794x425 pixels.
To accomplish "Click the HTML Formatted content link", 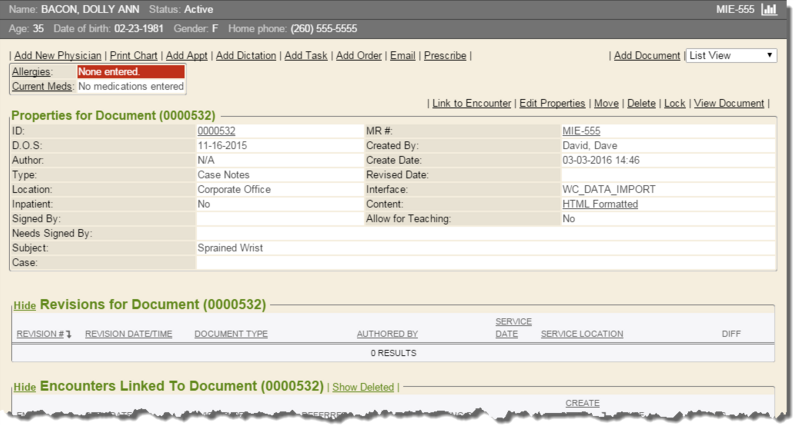I will 600,204.
